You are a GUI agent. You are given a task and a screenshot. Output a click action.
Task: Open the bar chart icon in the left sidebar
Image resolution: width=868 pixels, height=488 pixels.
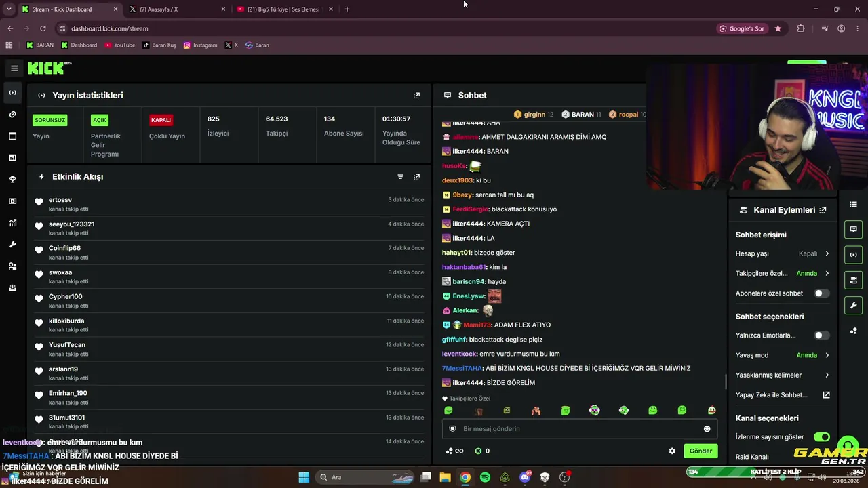click(12, 158)
